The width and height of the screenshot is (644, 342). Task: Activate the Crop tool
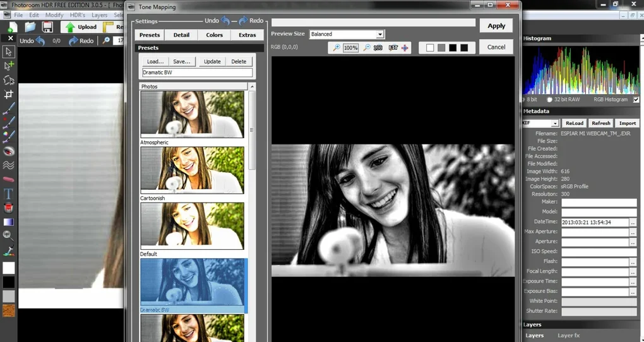point(9,95)
